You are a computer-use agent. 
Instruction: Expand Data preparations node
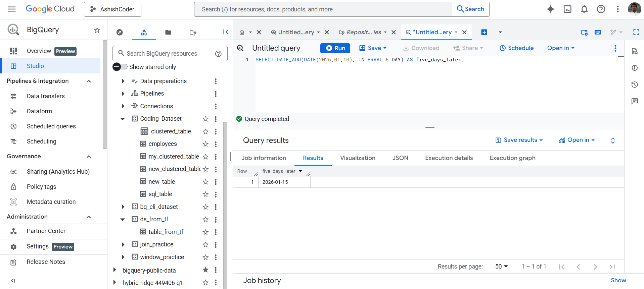123,81
